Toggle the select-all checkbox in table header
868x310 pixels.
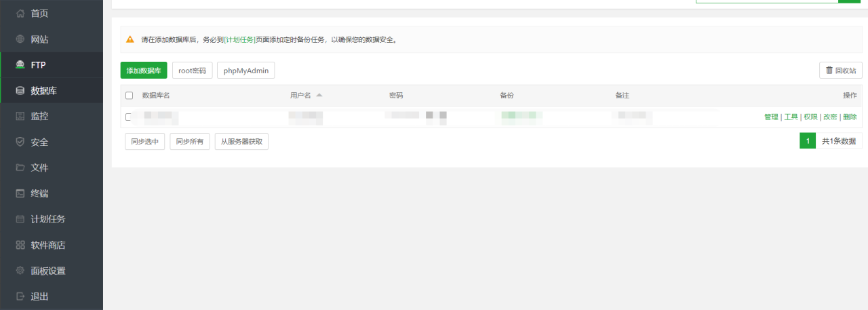pyautogui.click(x=130, y=96)
